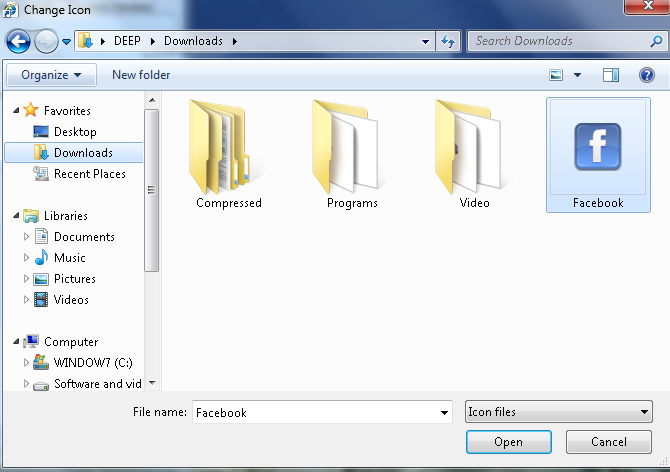Click navigation pane scroll down arrow
This screenshot has height=472, width=670.
click(152, 383)
